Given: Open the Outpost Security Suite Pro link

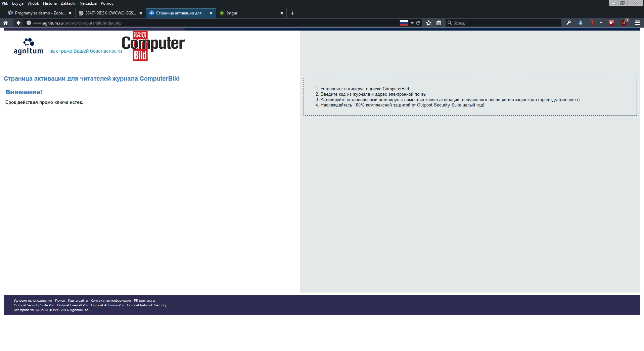Looking at the screenshot, I should point(34,305).
